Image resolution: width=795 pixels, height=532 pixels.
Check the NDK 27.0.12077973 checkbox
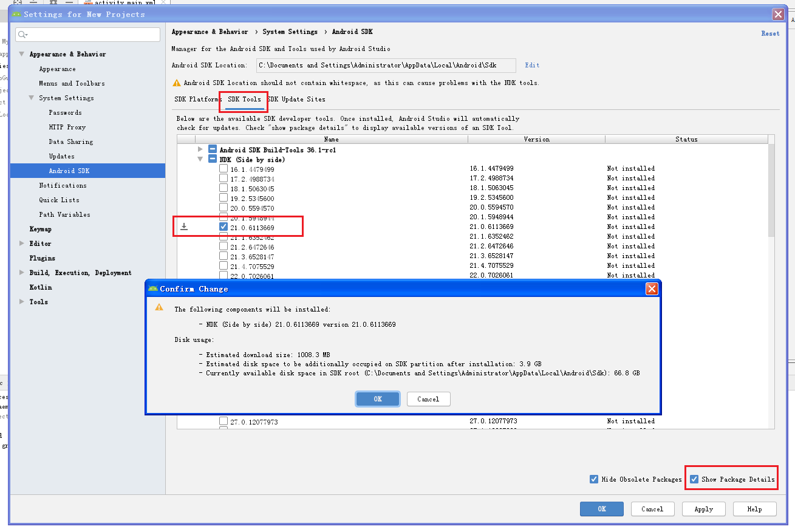223,421
